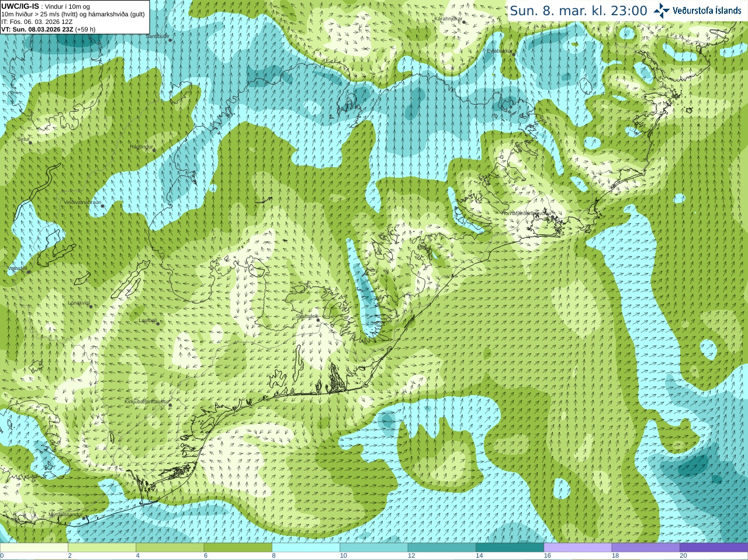748x560 pixels.
Task: Click the Setur station marker
Action: point(30,142)
